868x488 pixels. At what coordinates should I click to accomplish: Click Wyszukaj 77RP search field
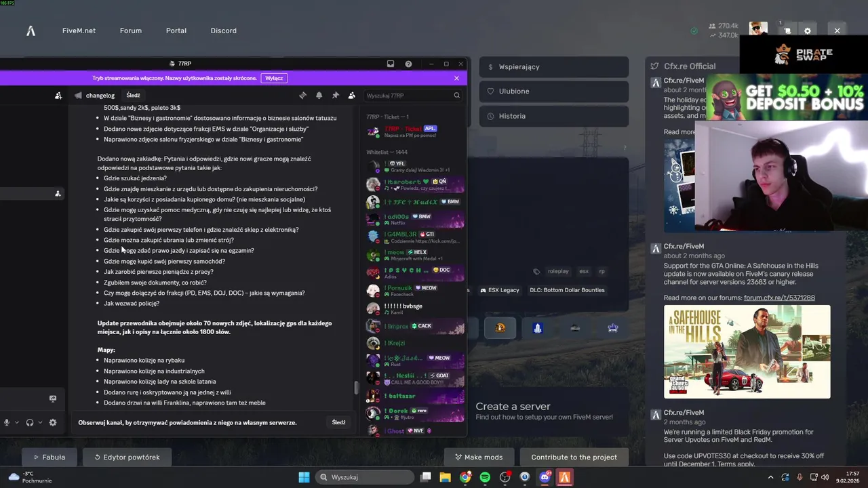tap(413, 96)
